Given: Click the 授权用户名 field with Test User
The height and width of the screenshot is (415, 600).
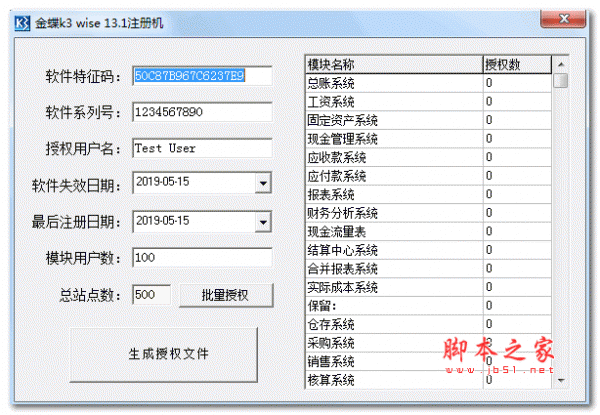Looking at the screenshot, I should (202, 148).
